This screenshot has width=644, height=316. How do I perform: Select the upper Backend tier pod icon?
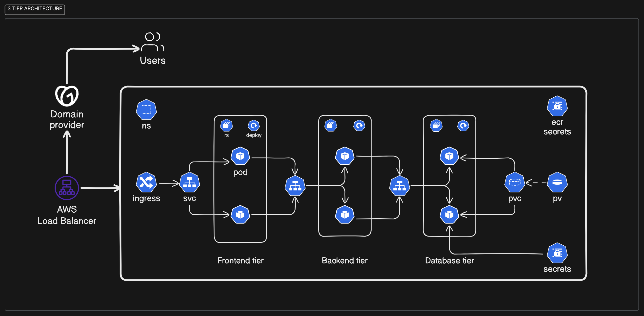pos(345,156)
